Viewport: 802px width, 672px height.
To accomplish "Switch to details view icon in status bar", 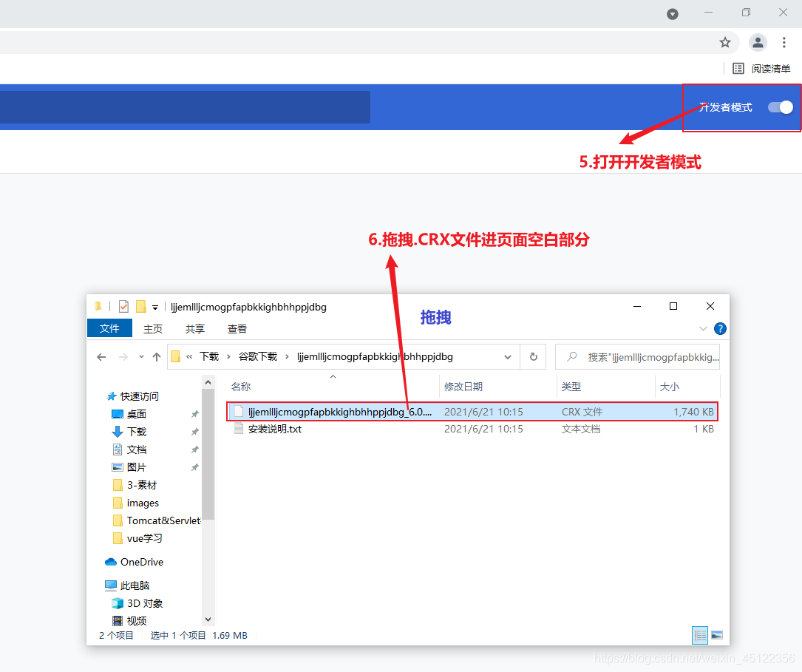I will pos(700,635).
